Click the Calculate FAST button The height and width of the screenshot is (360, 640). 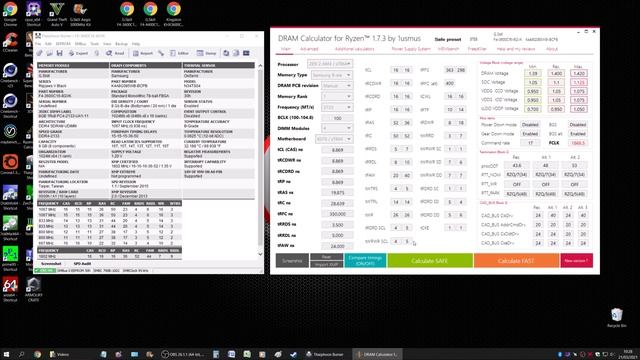pos(516,260)
